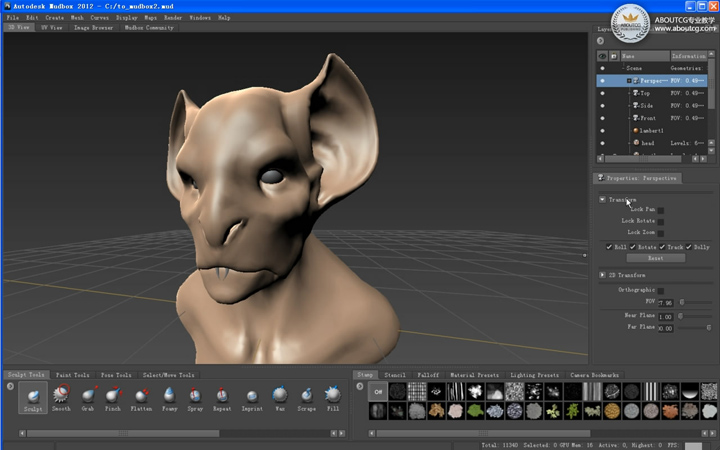Image resolution: width=720 pixels, height=450 pixels.
Task: Open the Material Presets tab
Action: (x=474, y=375)
